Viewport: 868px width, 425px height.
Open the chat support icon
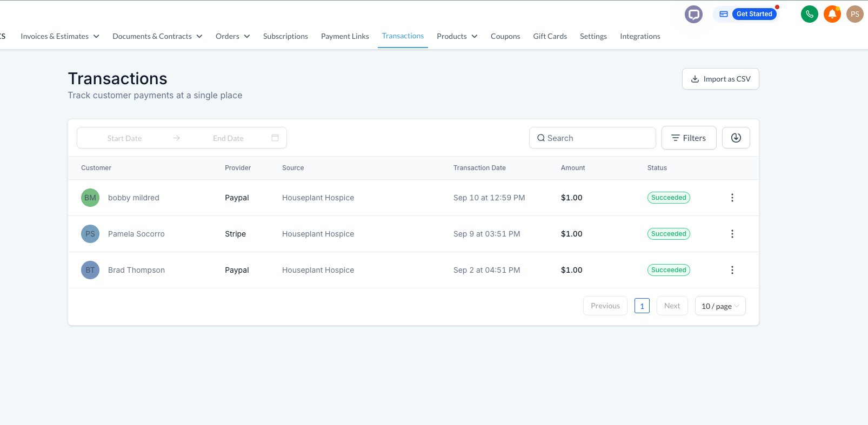693,14
